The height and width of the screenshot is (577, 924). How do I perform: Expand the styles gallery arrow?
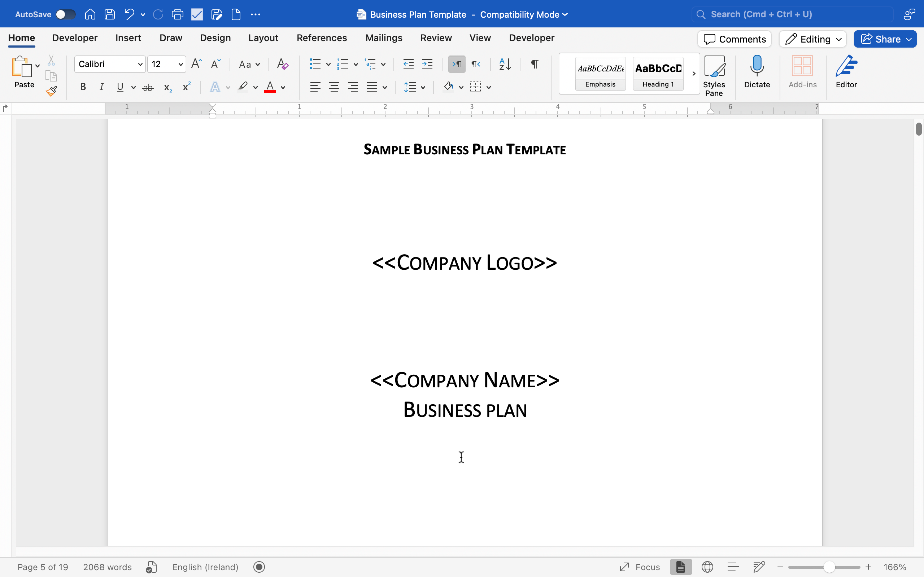pyautogui.click(x=693, y=74)
